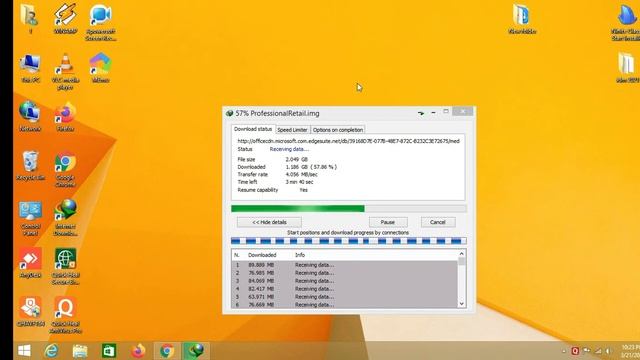
Task: Open This PC desktop icon
Action: pos(30,68)
